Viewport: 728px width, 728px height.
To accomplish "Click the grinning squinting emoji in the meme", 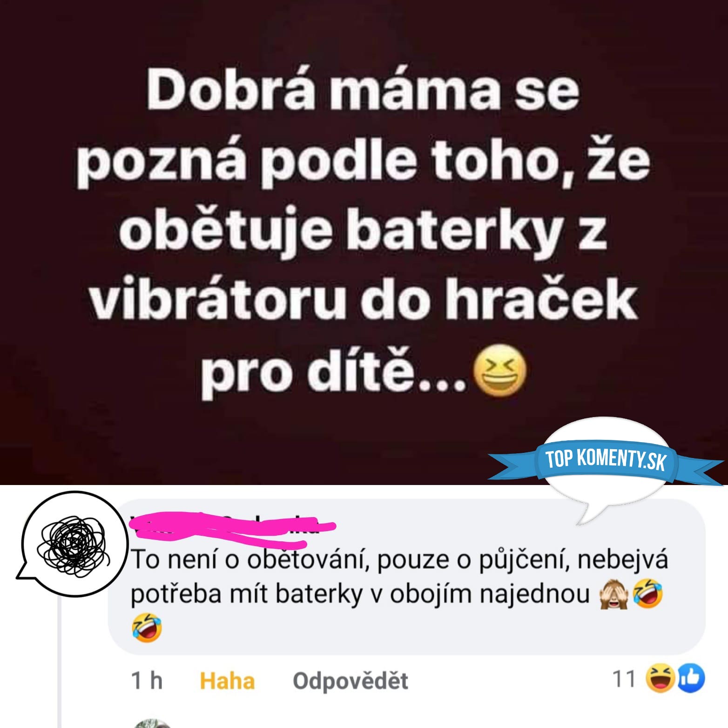I will point(500,373).
